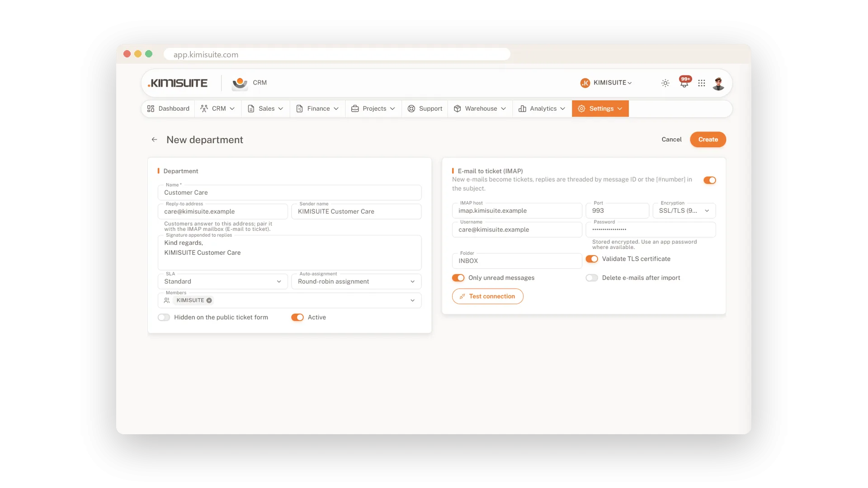
Task: Toggle the light/dark theme sun icon
Action: pos(665,83)
